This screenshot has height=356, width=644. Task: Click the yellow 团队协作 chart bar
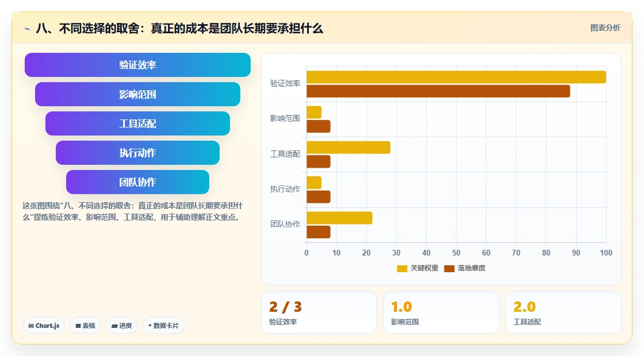340,218
